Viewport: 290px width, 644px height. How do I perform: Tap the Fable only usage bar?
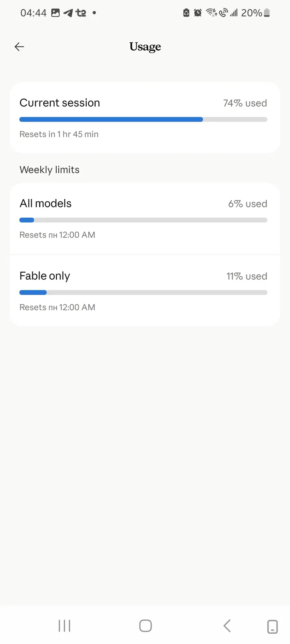143,292
